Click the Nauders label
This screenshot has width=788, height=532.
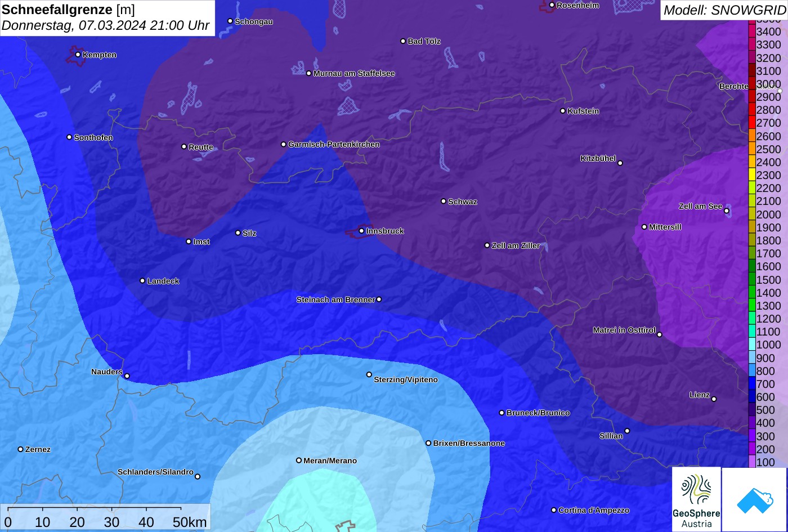click(107, 372)
